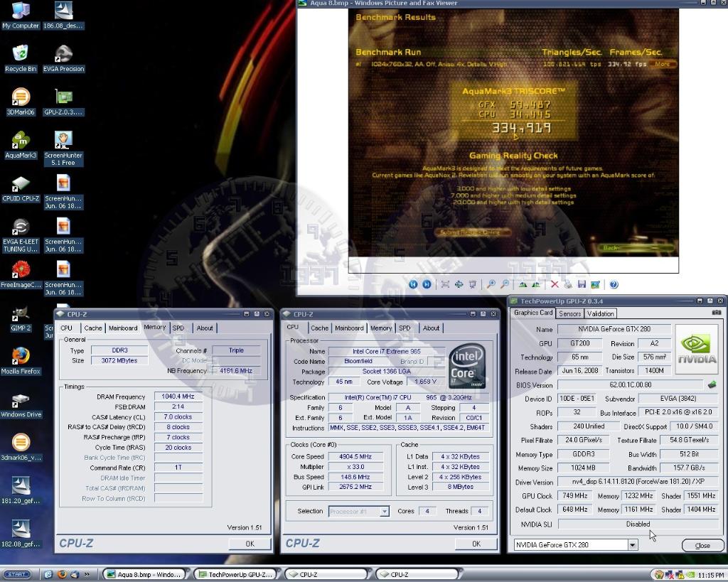Open the AquaMark3 desktop icon

tap(21, 145)
